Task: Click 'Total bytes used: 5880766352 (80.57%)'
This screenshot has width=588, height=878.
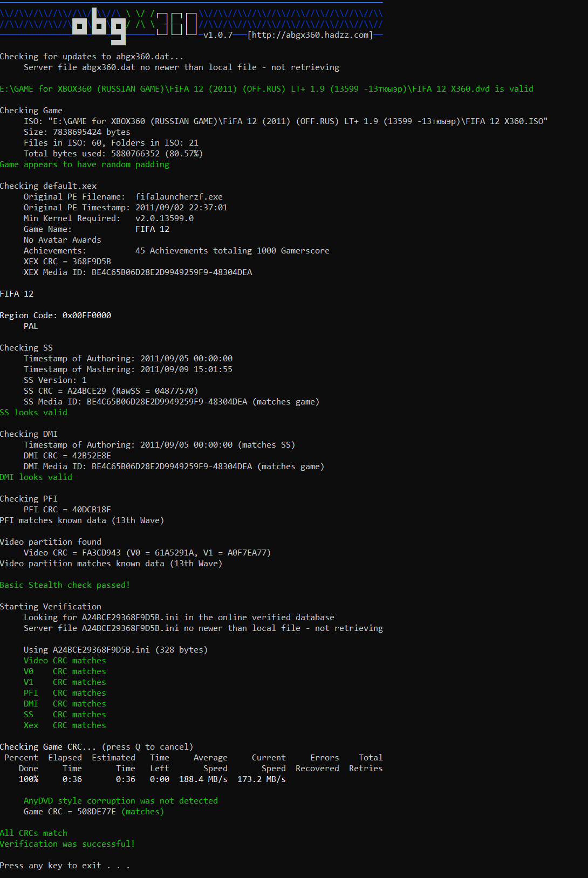Action: coord(113,154)
